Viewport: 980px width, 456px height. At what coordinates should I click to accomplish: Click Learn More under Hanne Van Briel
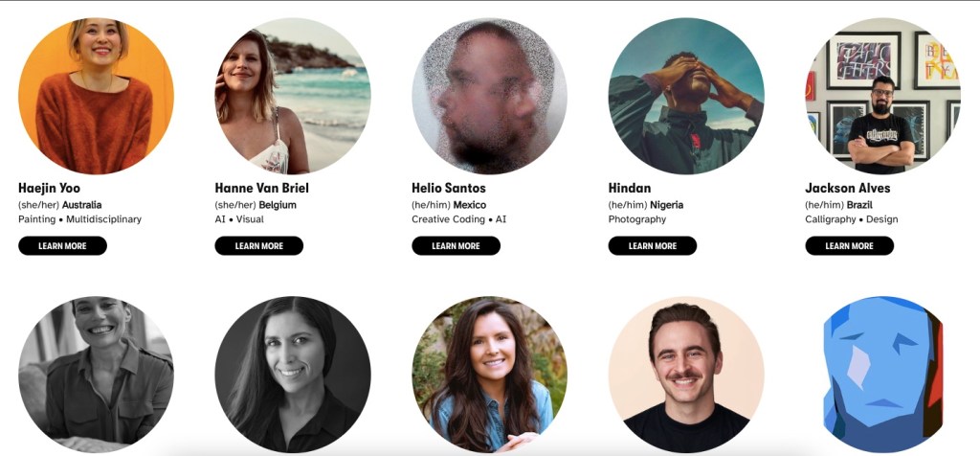(x=258, y=246)
